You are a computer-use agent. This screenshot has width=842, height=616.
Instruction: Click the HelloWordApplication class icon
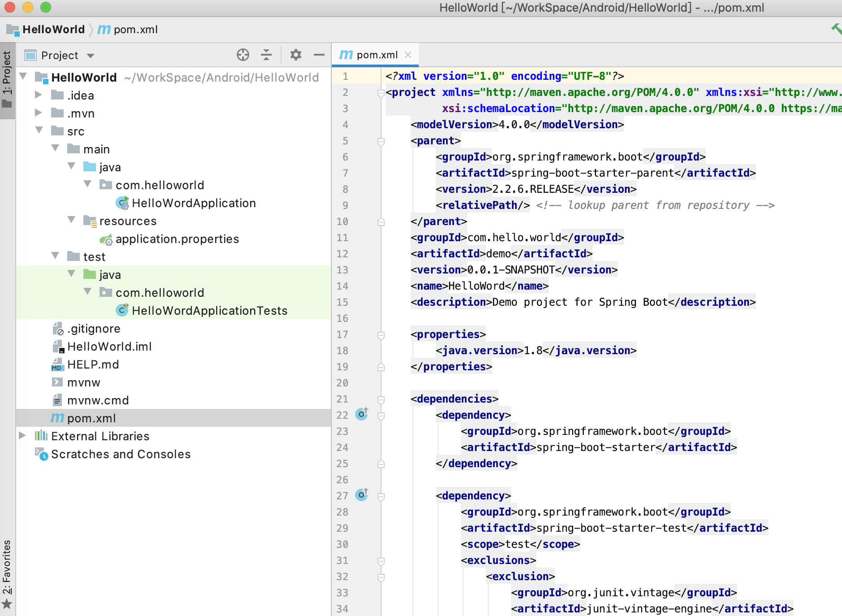[x=122, y=203]
